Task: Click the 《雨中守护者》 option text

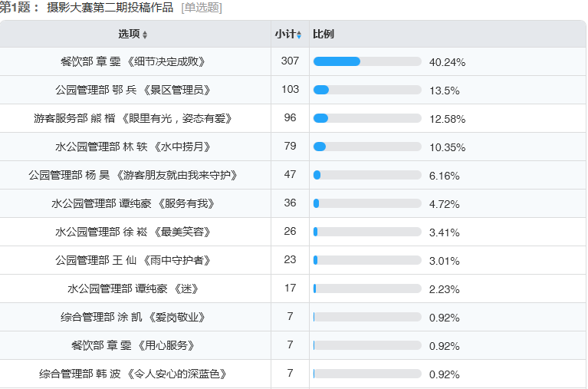Action: pos(133,260)
